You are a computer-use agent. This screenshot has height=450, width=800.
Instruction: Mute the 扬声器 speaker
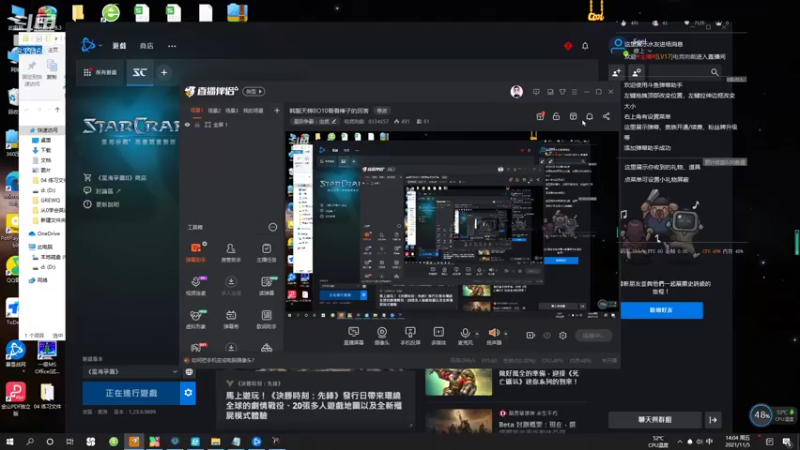point(494,336)
